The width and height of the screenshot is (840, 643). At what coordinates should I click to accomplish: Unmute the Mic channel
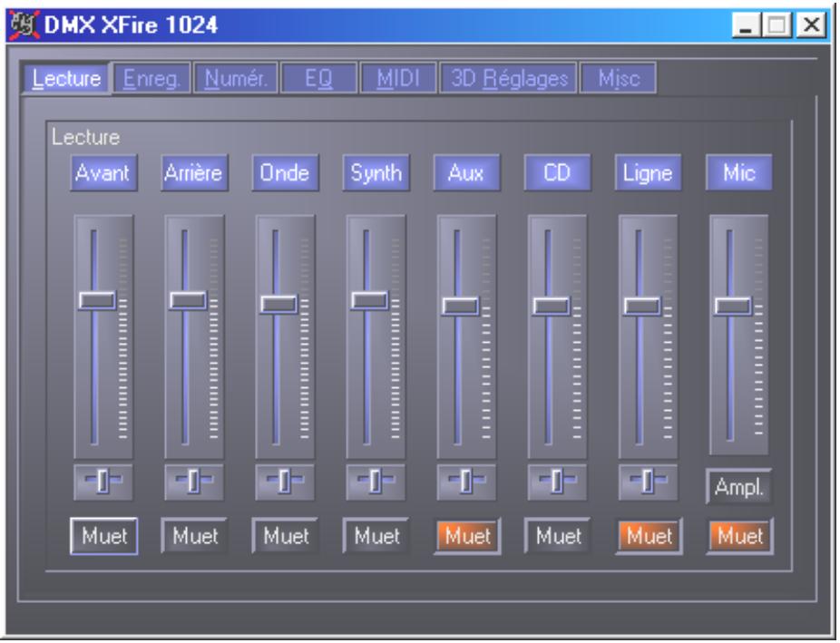click(740, 536)
